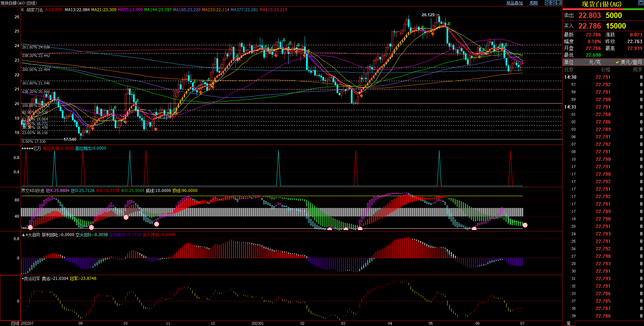Click the right arrow next-instrument icon
The height and width of the screenshot is (326, 644).
(x=553, y=3)
